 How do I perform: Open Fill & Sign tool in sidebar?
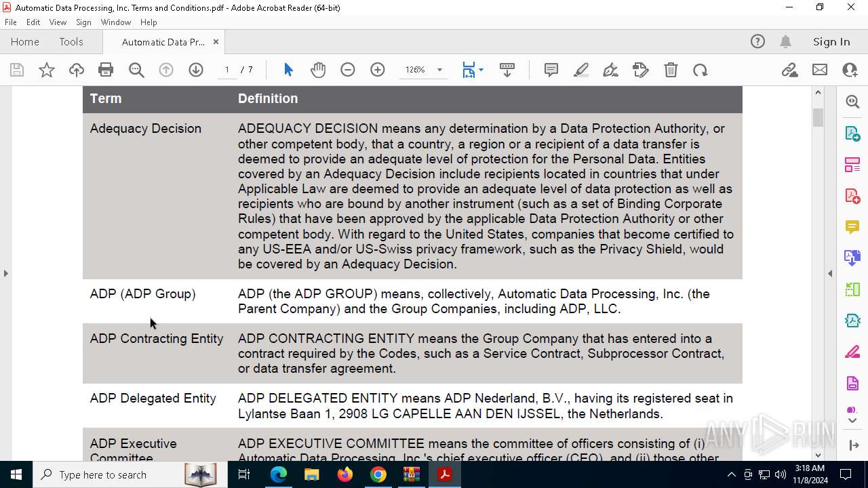(852, 352)
